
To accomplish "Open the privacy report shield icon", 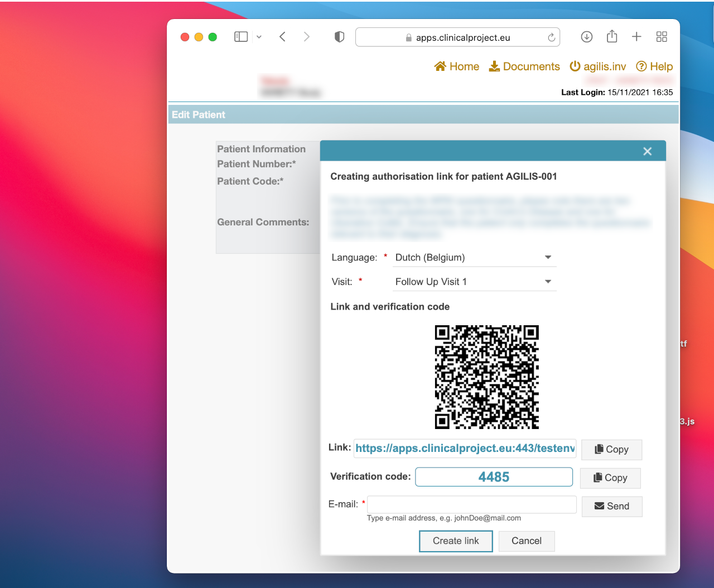I will point(339,37).
